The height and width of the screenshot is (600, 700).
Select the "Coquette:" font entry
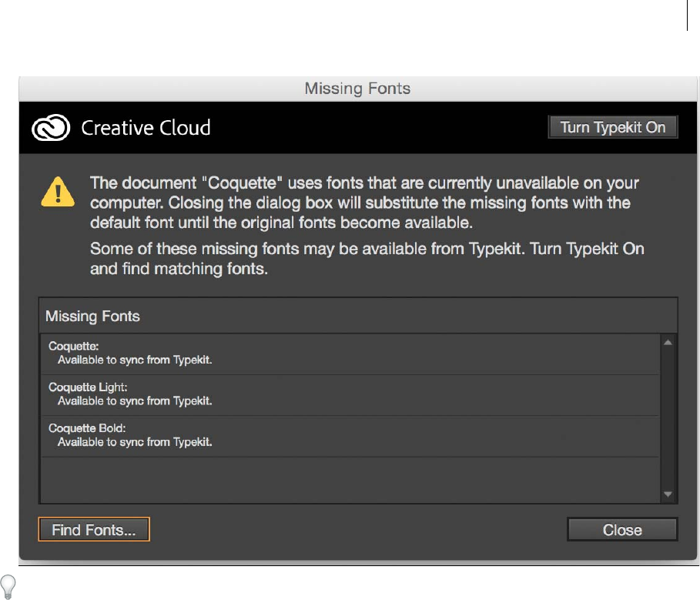click(x=350, y=354)
